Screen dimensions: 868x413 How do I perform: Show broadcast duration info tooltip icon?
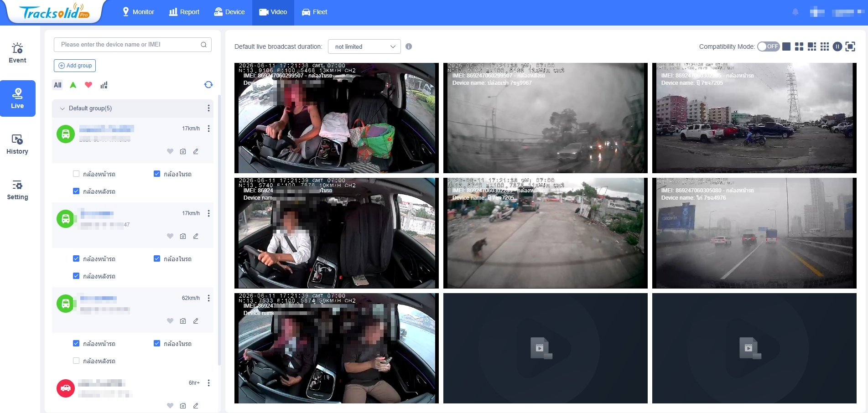[x=409, y=46]
